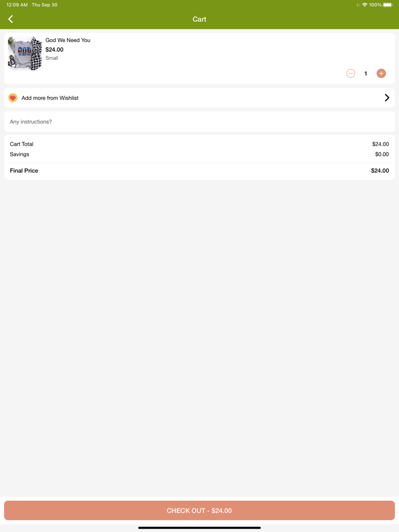
Task: Tap the Cart header title
Action: (199, 19)
